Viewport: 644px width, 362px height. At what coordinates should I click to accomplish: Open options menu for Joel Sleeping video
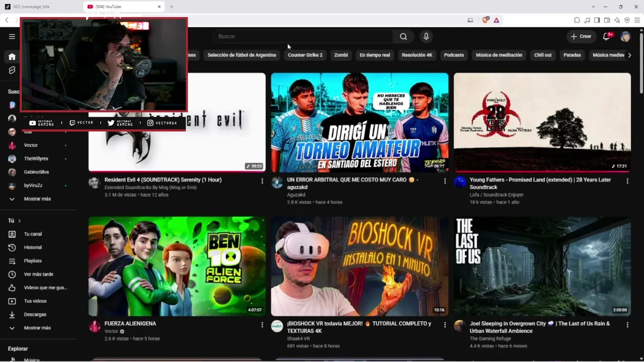pyautogui.click(x=627, y=325)
